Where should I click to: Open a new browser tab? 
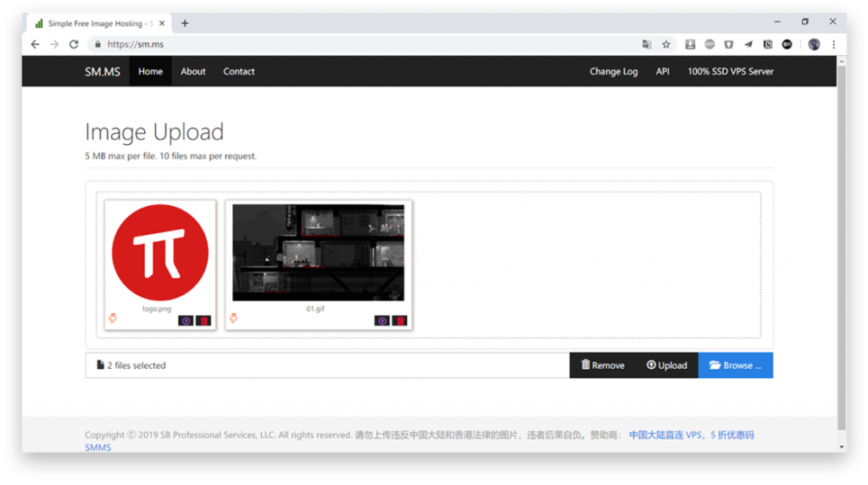click(x=185, y=23)
